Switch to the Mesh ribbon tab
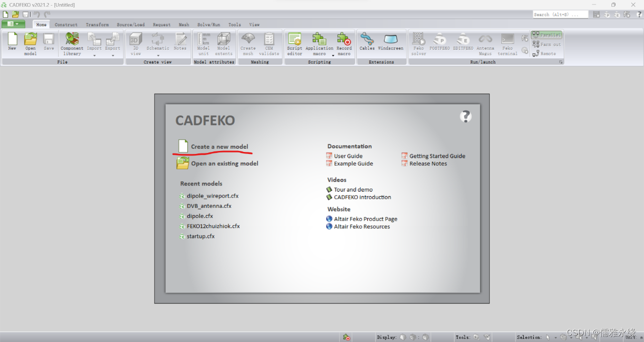The width and height of the screenshot is (644, 342). tap(184, 24)
